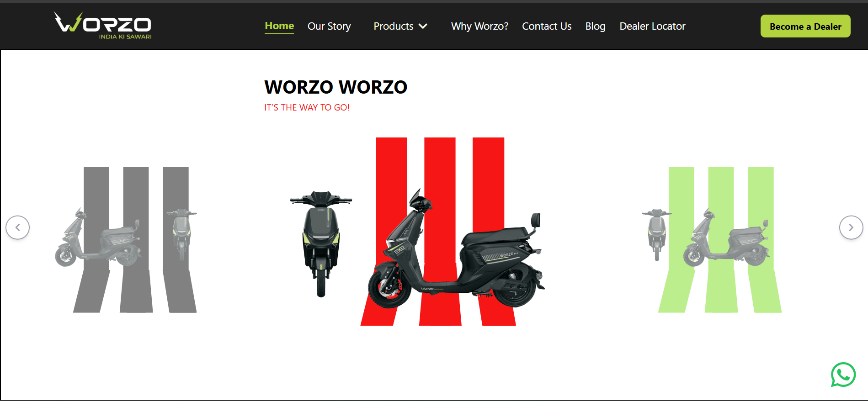Click Become a Dealer button
This screenshot has height=401, width=868.
tap(805, 26)
